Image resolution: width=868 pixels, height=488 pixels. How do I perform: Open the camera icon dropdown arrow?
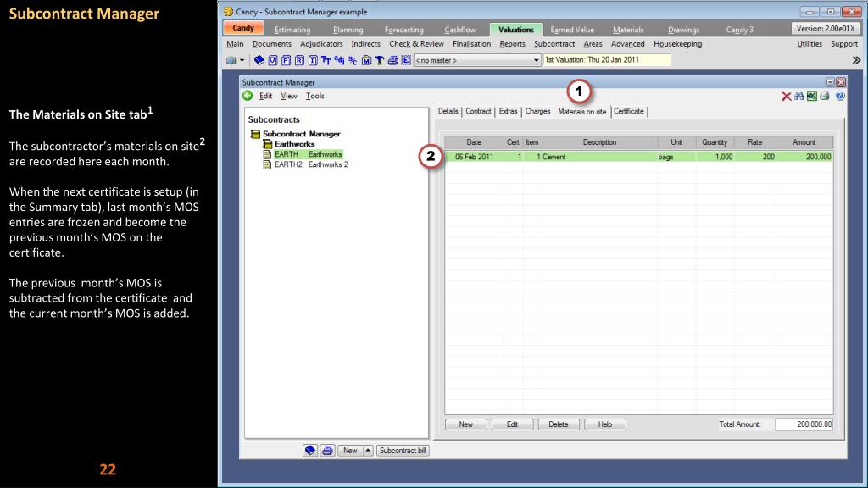(x=242, y=60)
